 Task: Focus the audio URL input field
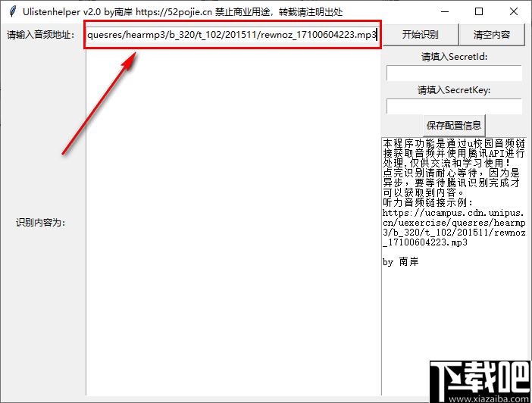coord(233,35)
